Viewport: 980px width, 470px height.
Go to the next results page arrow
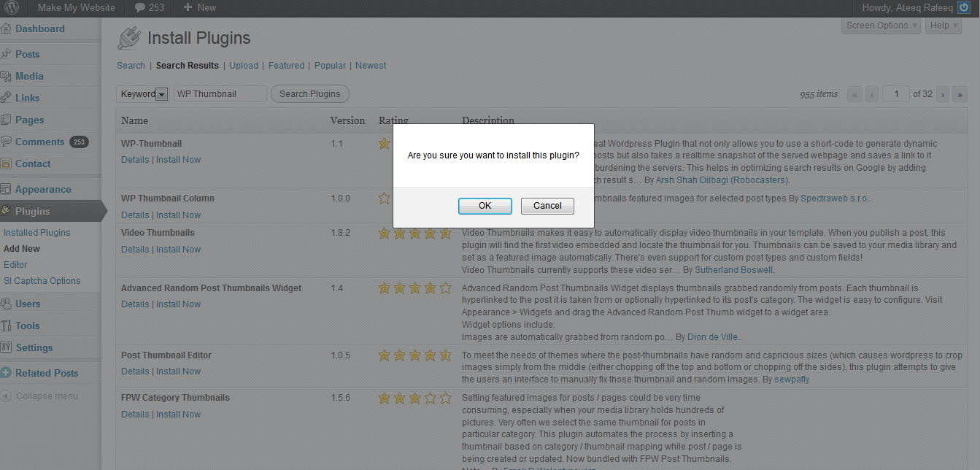pos(942,94)
